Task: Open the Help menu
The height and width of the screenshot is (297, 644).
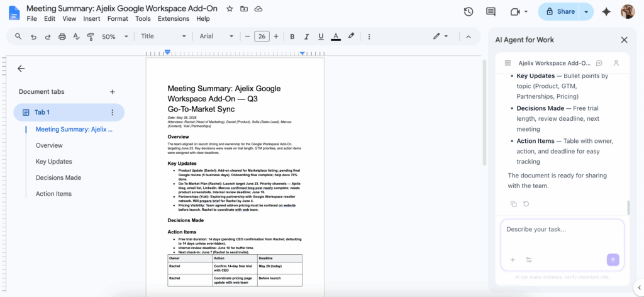Action: tap(203, 18)
